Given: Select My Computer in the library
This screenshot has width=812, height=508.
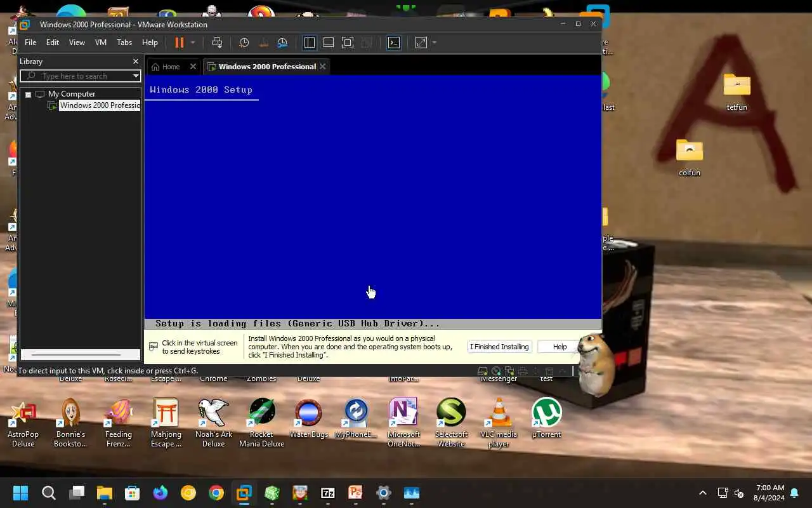Looking at the screenshot, I should coord(71,94).
